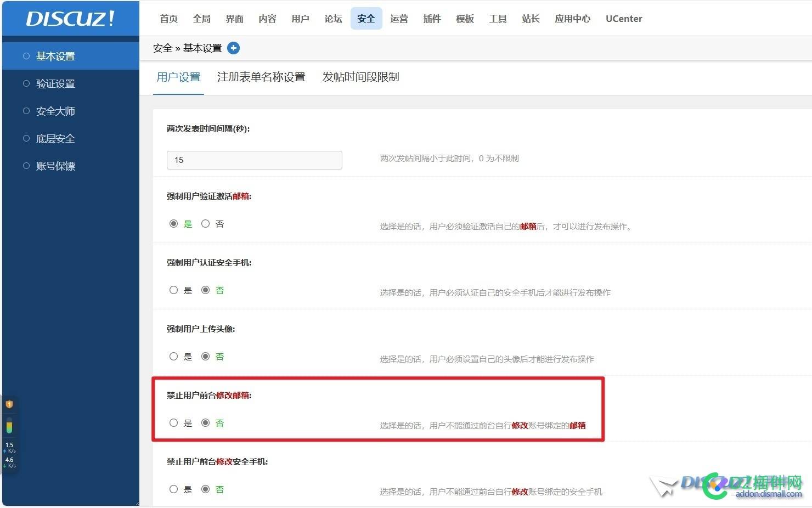Image resolution: width=812 pixels, height=508 pixels.
Task: Select 否 for 禁止用户前台修改邮箱
Action: tap(205, 423)
